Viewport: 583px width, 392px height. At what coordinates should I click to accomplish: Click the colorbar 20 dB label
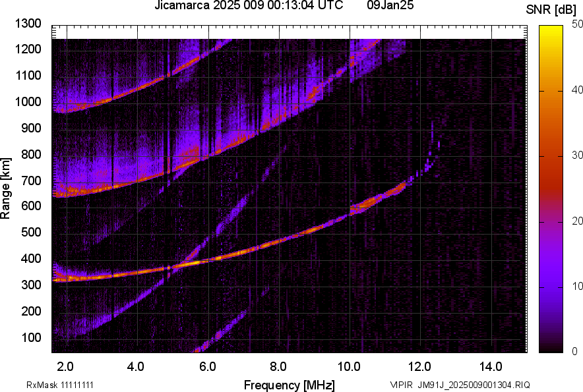pos(578,221)
